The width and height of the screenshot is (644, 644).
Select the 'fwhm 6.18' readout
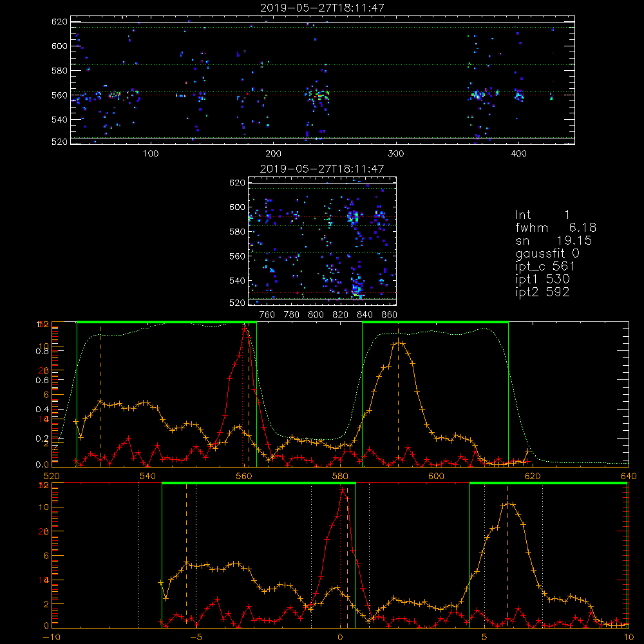click(556, 227)
